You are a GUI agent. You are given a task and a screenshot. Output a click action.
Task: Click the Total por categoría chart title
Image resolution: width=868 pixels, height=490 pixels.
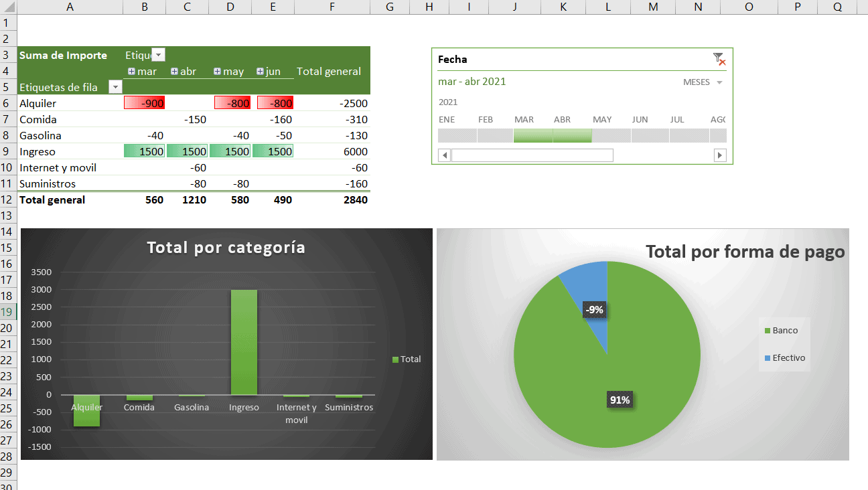[x=226, y=248]
